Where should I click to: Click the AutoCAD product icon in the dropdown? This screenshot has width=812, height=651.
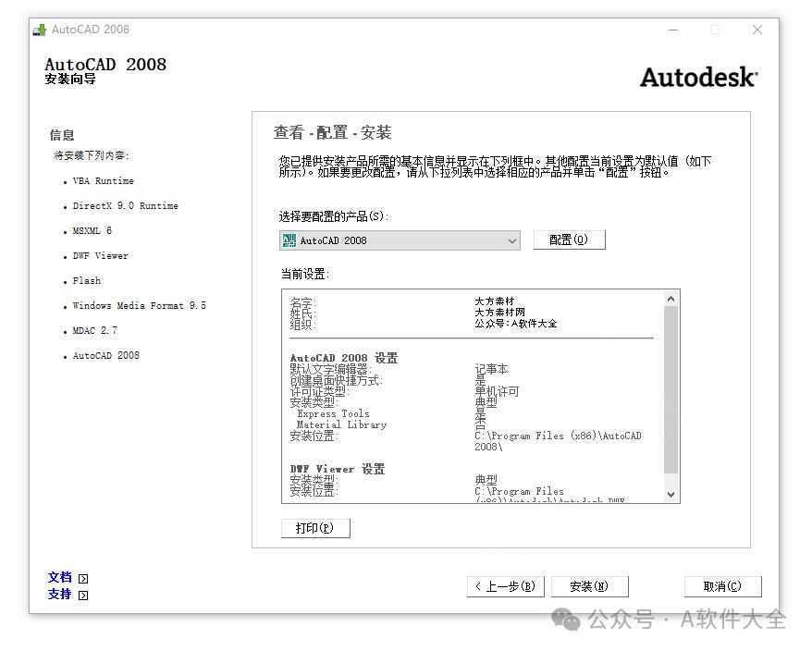(x=289, y=240)
